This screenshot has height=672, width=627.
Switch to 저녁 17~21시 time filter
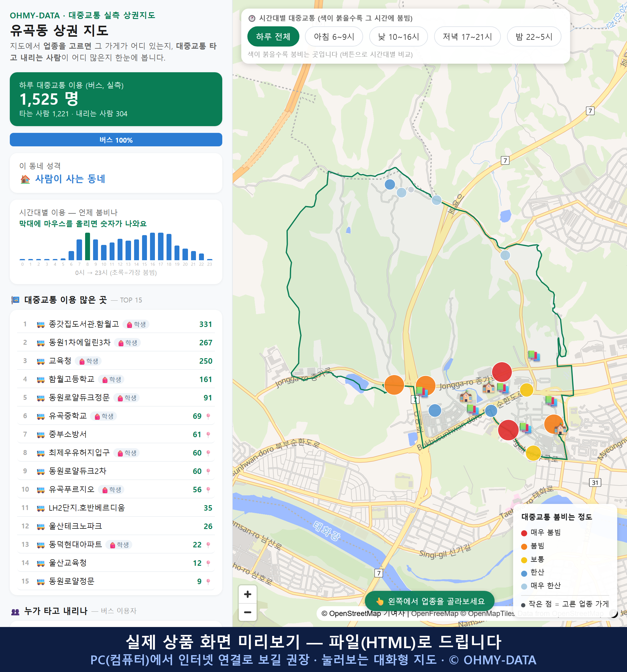(x=467, y=36)
